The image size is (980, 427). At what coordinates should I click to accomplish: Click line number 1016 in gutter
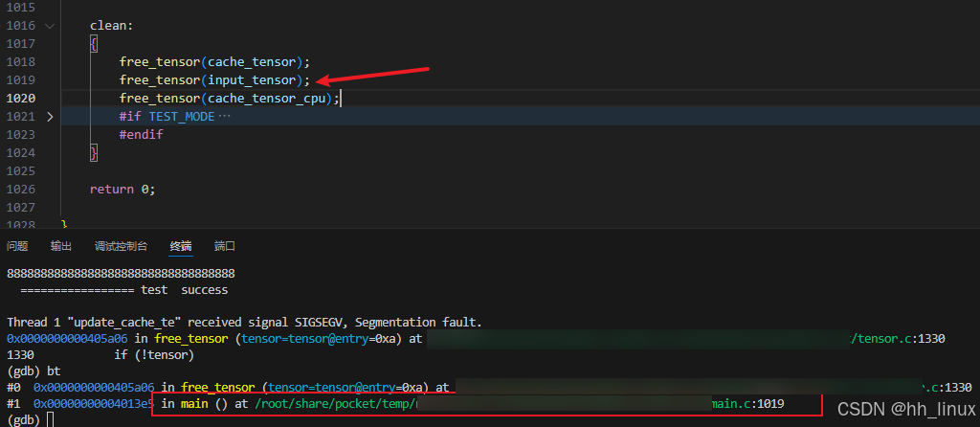[21, 26]
